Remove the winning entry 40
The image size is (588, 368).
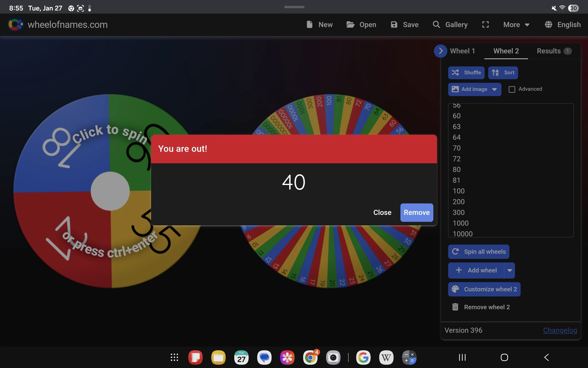(x=416, y=212)
